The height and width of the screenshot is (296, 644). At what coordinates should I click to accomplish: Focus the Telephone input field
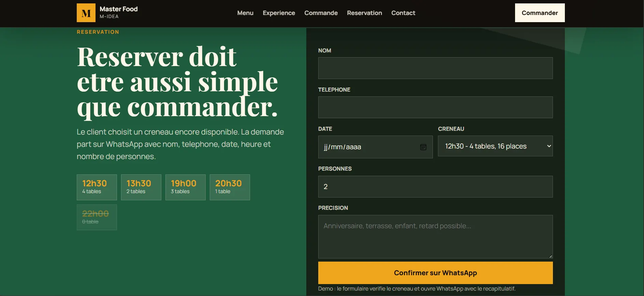[x=436, y=107]
